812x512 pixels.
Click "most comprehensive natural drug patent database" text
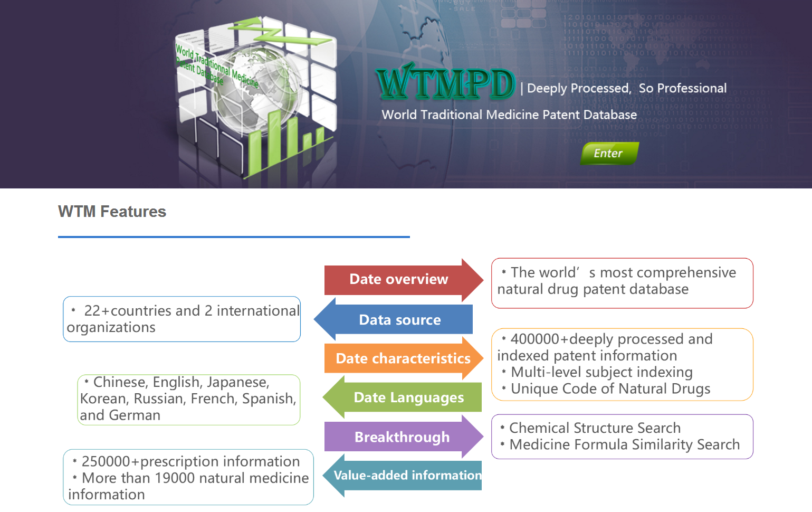click(617, 281)
